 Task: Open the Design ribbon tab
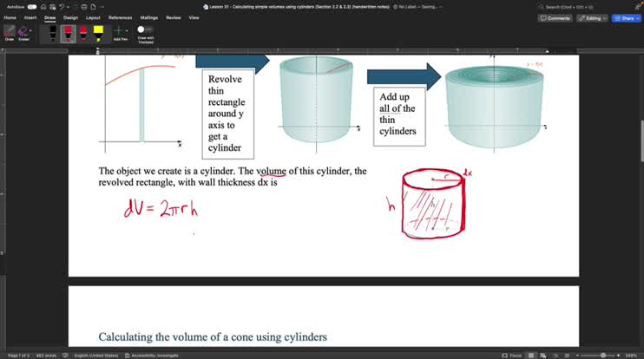tap(70, 17)
